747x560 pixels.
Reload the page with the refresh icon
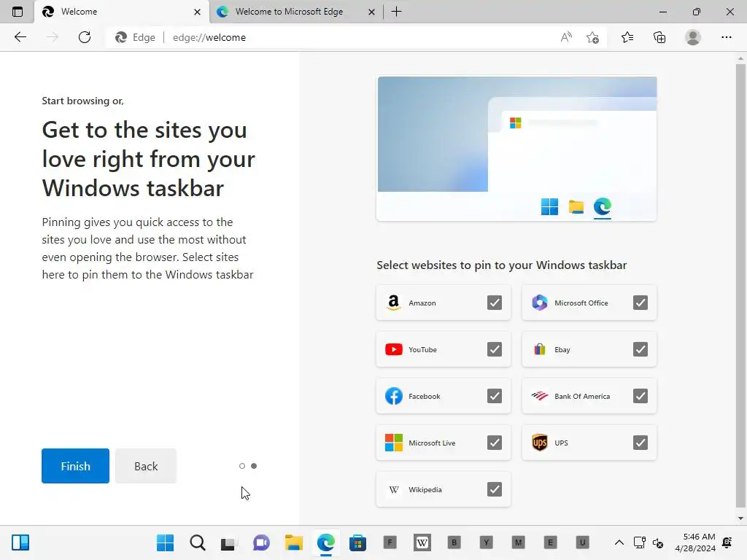pos(85,37)
